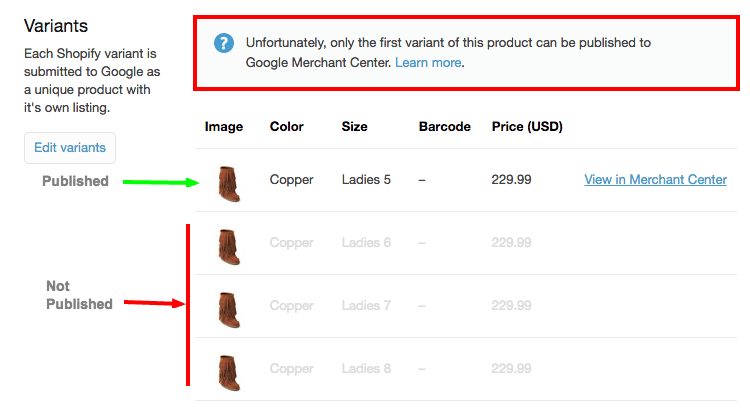Open View in Merchant Center link
The width and height of the screenshot is (750, 409).
pyautogui.click(x=655, y=180)
